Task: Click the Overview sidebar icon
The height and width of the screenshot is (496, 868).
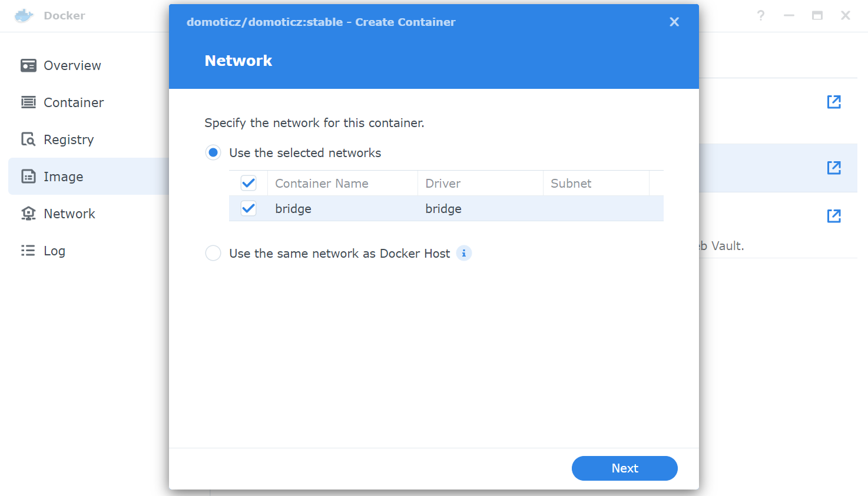Action: [x=28, y=65]
